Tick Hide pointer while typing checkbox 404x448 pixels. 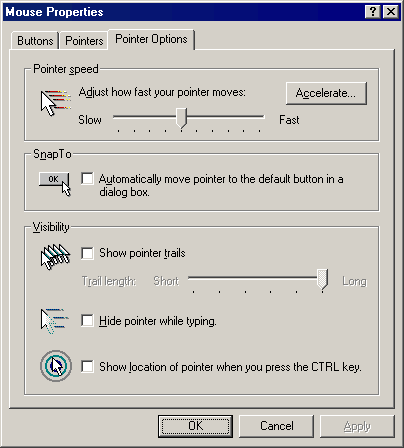[87, 321]
